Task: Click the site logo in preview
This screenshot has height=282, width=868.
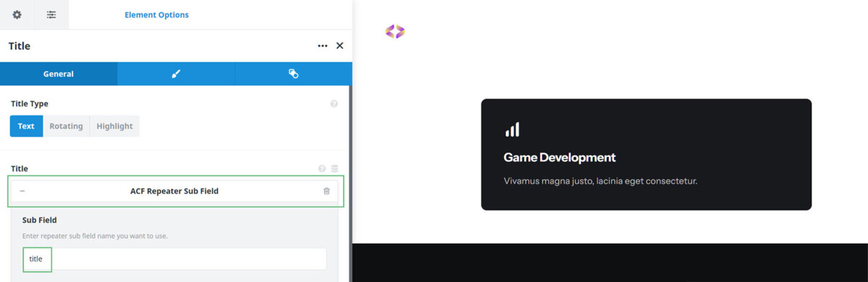Action: point(395,31)
